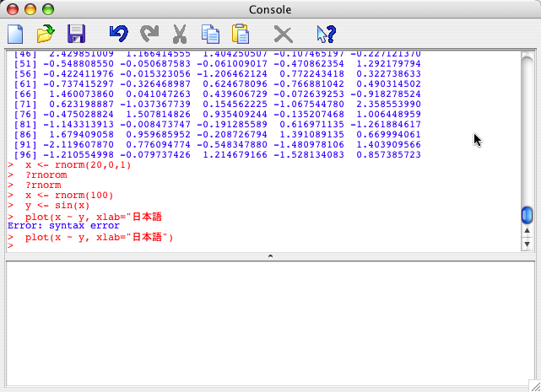Save using the floppy disk icon
Viewport: 541px width, 392px height.
(x=76, y=35)
